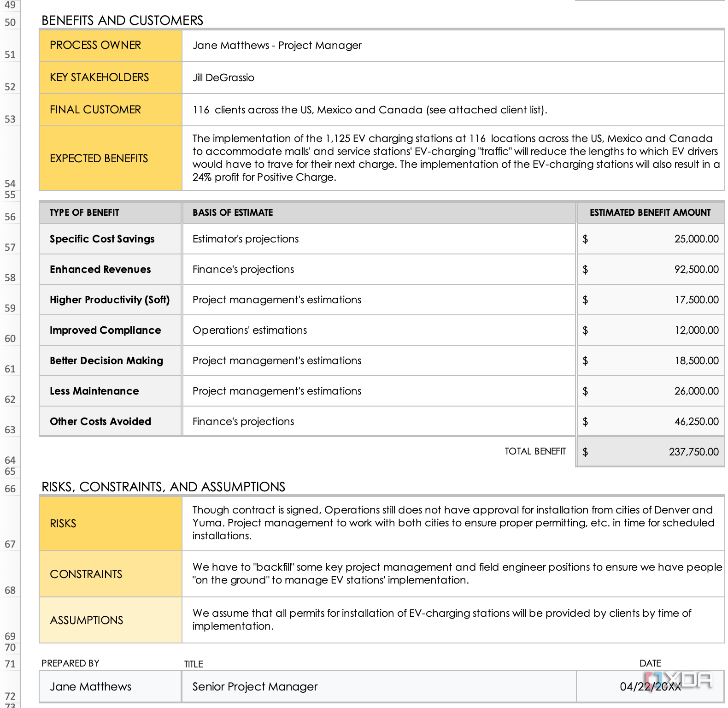Click basis of estimate in Less Maintenance row
Viewport: 728px width, 708px height.
[x=379, y=391]
